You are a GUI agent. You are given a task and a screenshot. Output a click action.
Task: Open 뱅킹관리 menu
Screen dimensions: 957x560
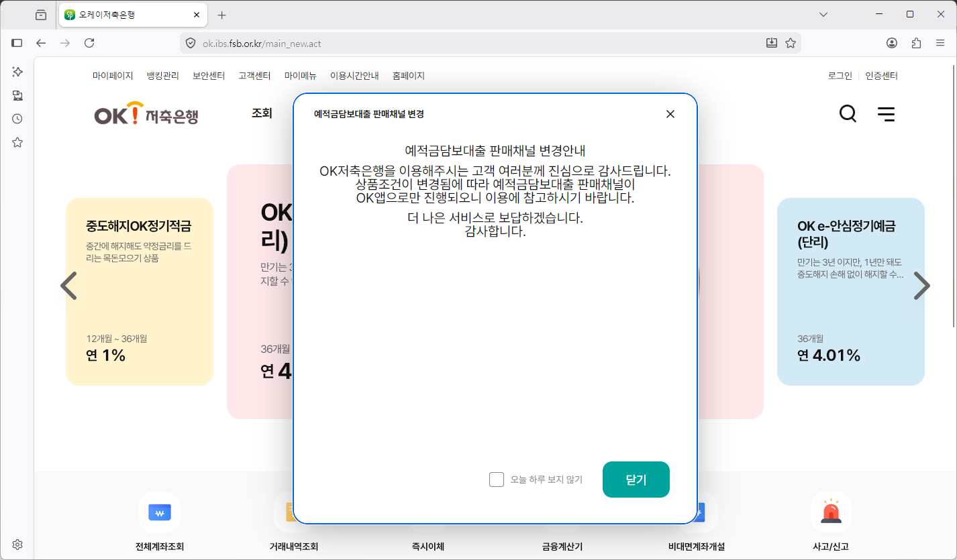coord(163,76)
